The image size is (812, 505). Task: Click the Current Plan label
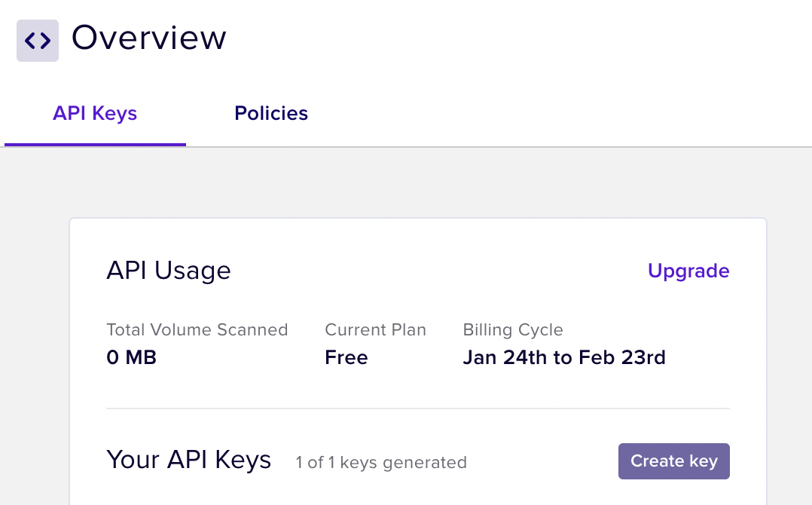pyautogui.click(x=375, y=330)
